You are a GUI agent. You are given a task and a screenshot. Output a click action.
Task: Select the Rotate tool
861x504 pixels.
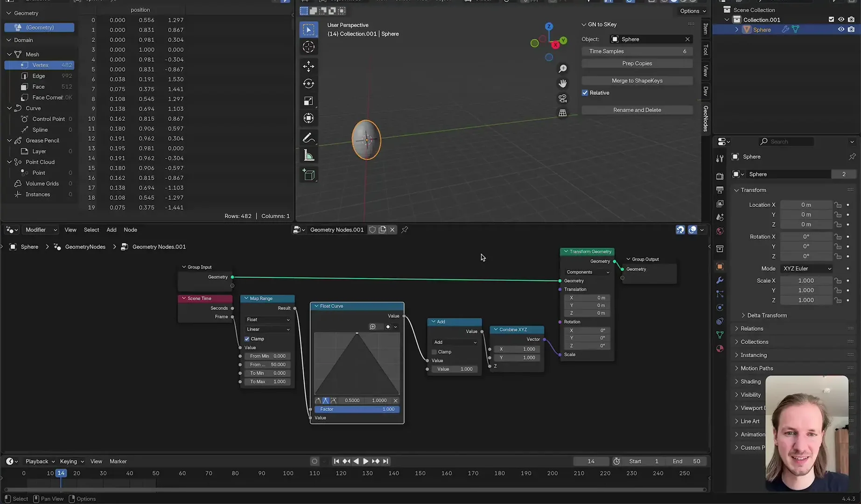click(x=308, y=84)
